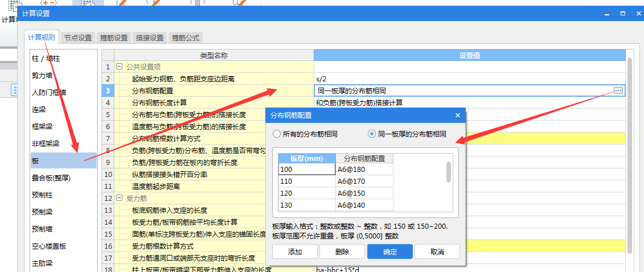Select 叠合板(整厚) in component list
Screen dimensions: 644x272
click(x=64, y=178)
